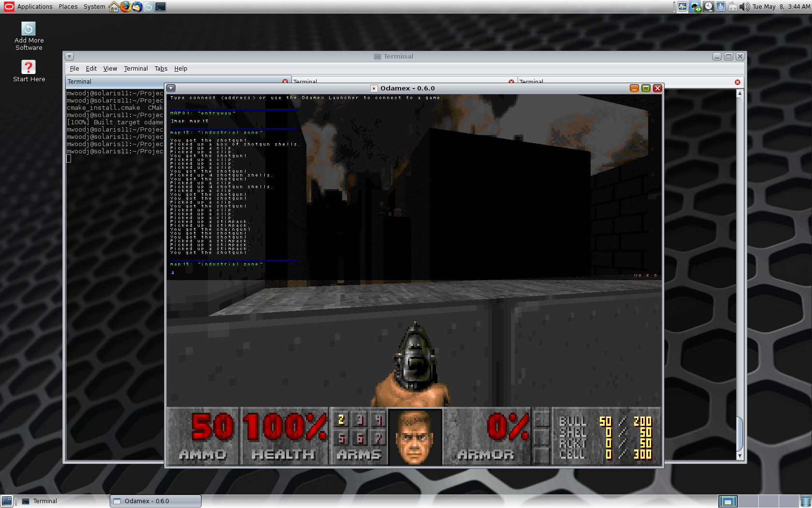
Task: Launch Firefox from the top panel
Action: point(126,6)
